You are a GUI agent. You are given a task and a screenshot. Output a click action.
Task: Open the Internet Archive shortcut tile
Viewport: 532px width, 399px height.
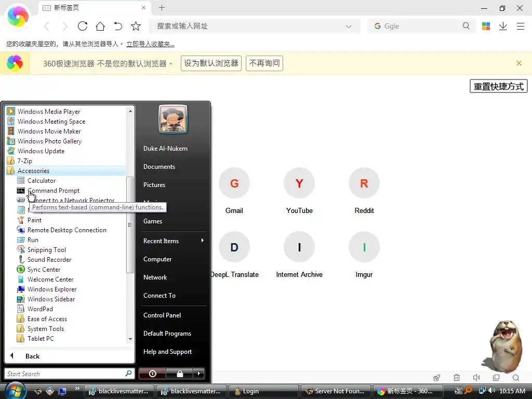[x=299, y=255]
